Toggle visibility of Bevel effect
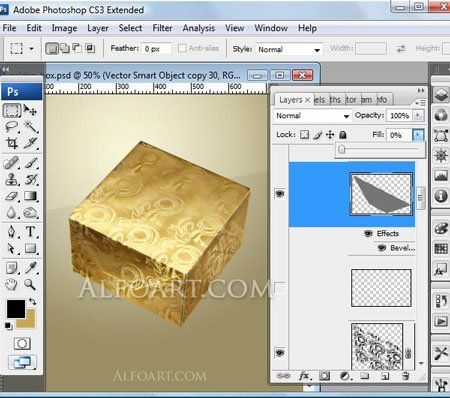450x398 pixels. tap(382, 248)
